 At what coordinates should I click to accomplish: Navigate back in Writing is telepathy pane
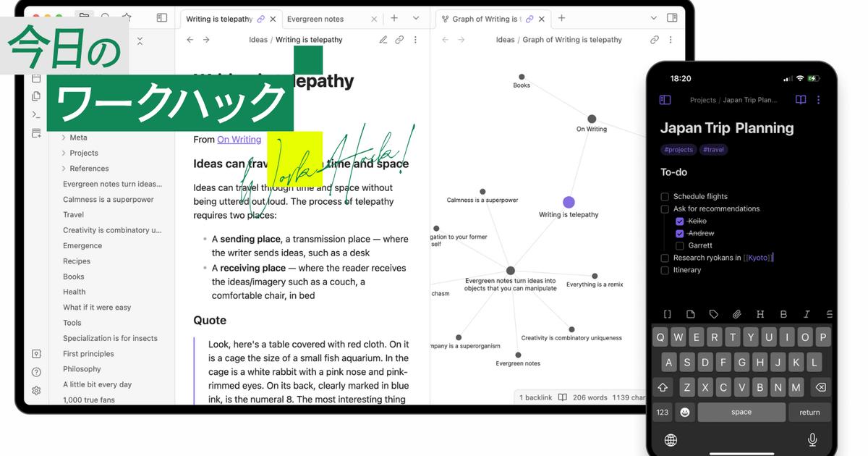tap(190, 40)
